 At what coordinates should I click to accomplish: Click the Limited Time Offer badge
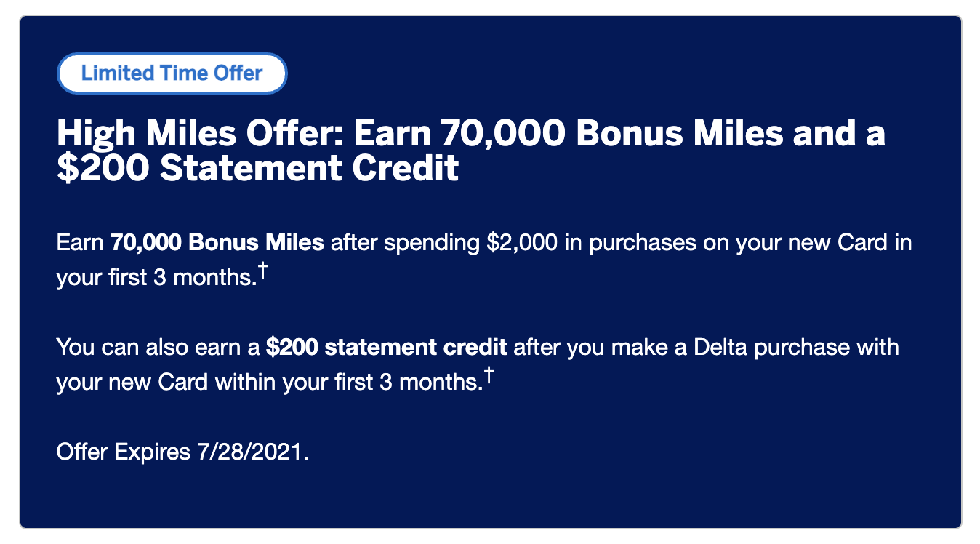172,73
